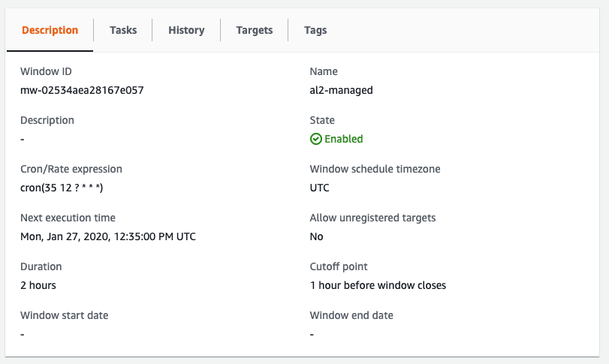
Task: Click the Window ID value mw-02534aea28167e057
Action: click(x=82, y=90)
